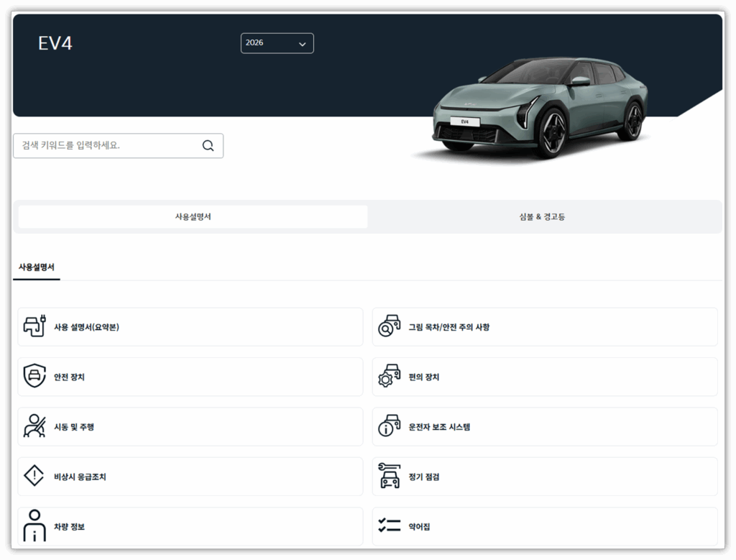Click the car magnifier icon for 그림 목차
736x560 pixels.
[x=389, y=327]
